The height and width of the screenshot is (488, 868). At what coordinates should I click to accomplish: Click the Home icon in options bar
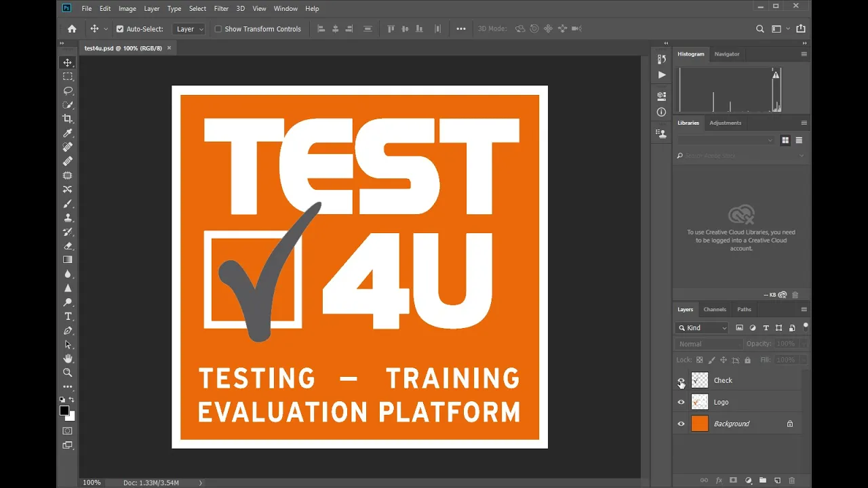tap(72, 28)
